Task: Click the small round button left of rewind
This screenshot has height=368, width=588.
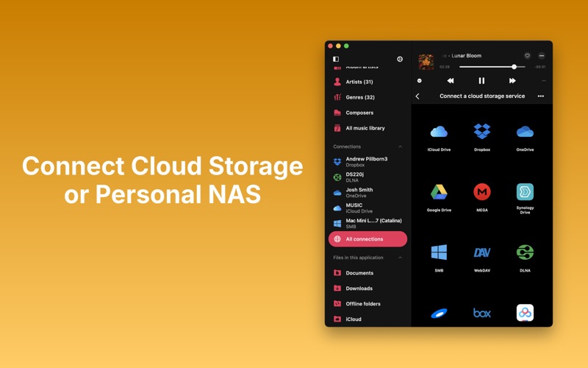Action: pyautogui.click(x=419, y=81)
